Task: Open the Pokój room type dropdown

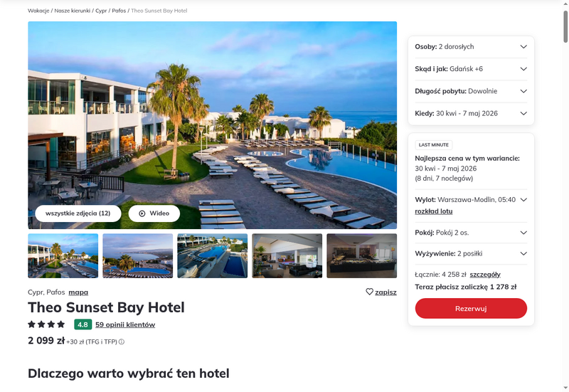Action: 471,233
